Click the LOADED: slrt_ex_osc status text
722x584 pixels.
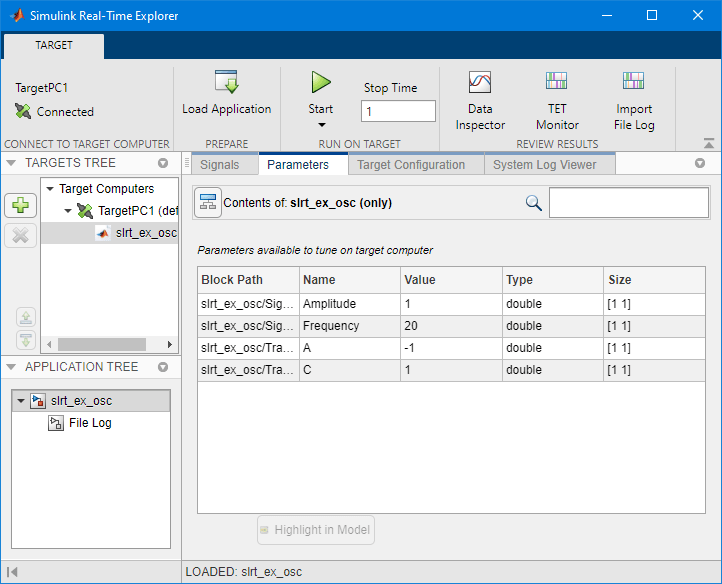(x=244, y=572)
